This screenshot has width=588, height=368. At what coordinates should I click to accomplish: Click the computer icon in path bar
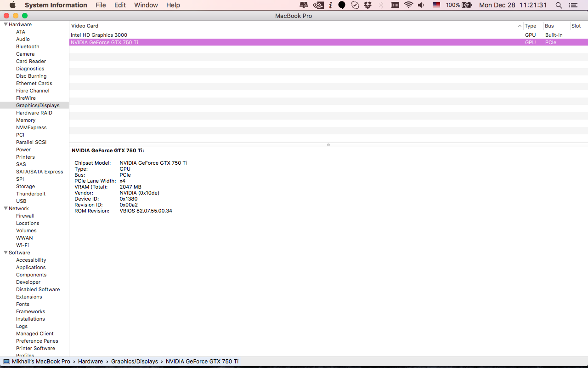pos(6,362)
